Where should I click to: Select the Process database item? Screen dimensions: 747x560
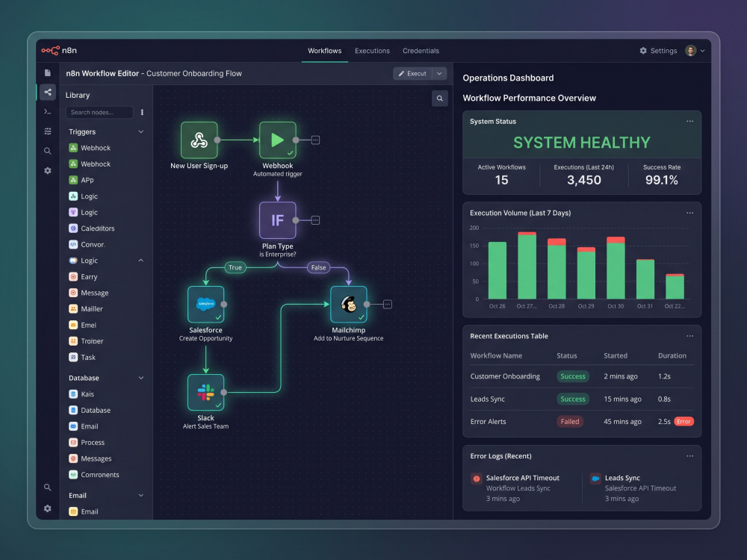click(87, 442)
